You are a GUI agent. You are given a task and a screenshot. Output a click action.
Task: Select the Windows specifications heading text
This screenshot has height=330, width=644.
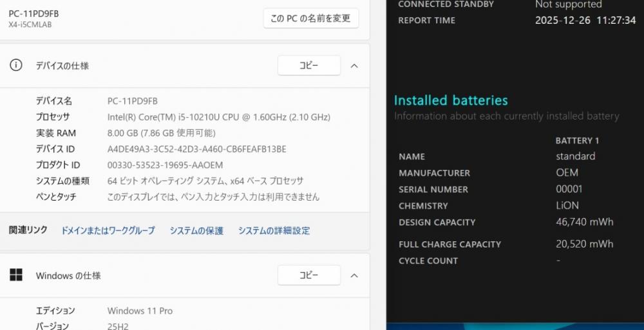[68, 275]
